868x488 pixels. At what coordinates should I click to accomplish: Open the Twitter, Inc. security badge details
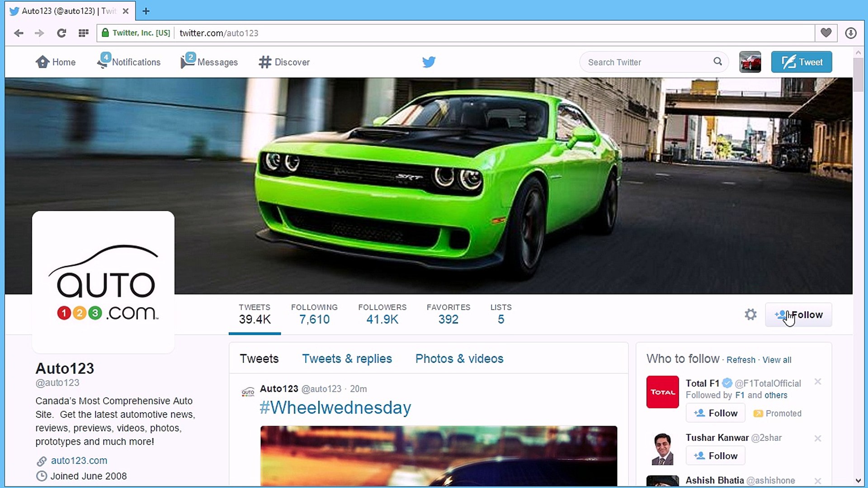pyautogui.click(x=135, y=33)
